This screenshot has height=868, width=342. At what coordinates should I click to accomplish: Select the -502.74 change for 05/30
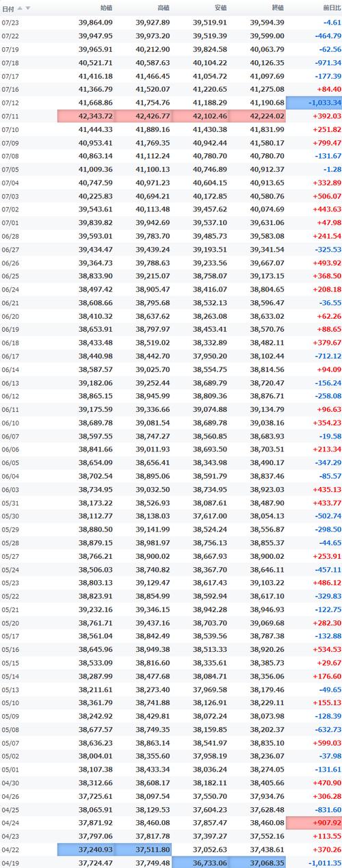coord(328,516)
